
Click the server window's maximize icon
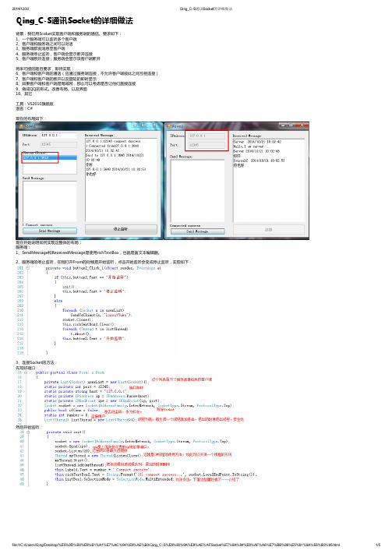coord(143,125)
